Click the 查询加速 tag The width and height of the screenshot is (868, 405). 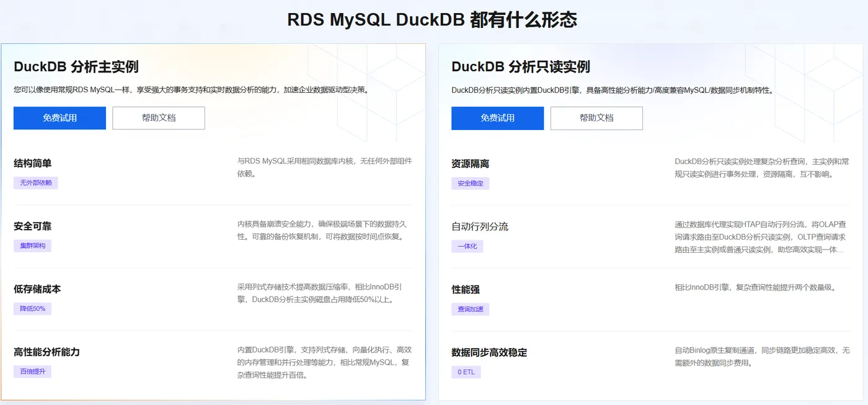(470, 309)
